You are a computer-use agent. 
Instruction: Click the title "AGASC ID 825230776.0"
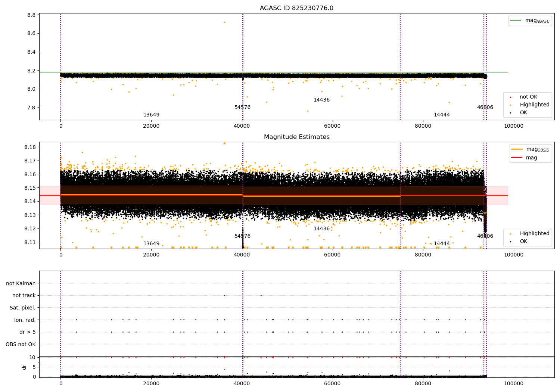point(296,8)
